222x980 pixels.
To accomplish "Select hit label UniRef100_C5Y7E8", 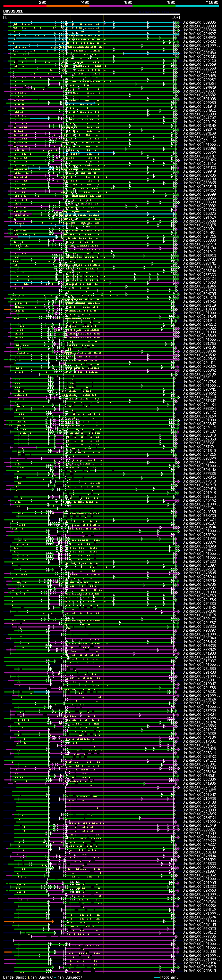I will click(x=199, y=397).
